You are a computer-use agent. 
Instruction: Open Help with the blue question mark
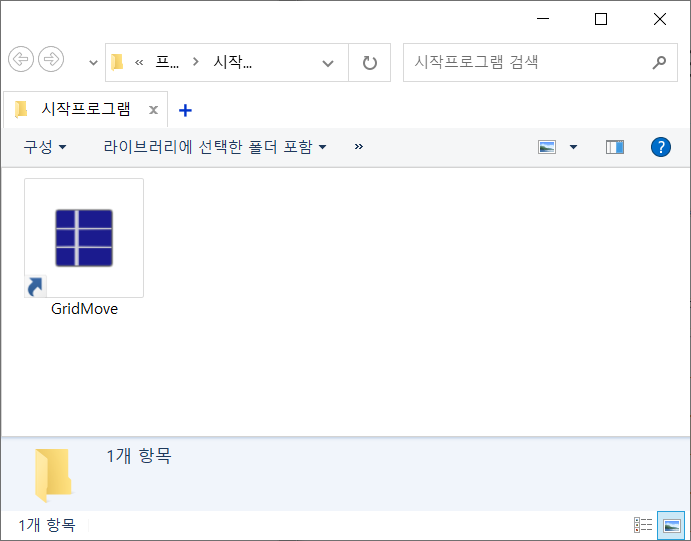[x=661, y=147]
